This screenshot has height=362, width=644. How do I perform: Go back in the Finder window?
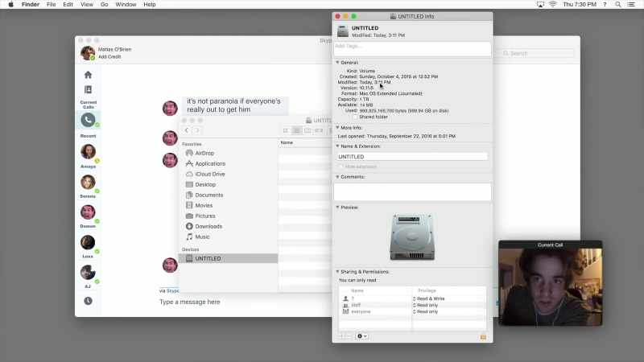tap(187, 130)
